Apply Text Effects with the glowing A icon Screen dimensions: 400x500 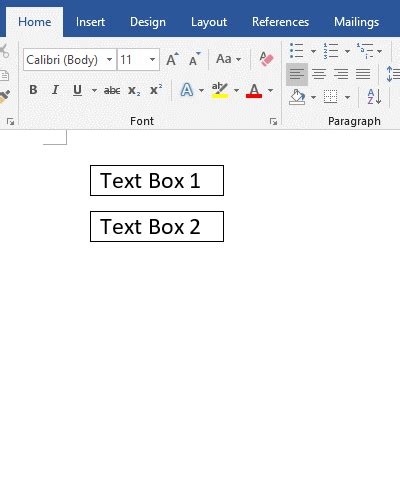tap(187, 90)
